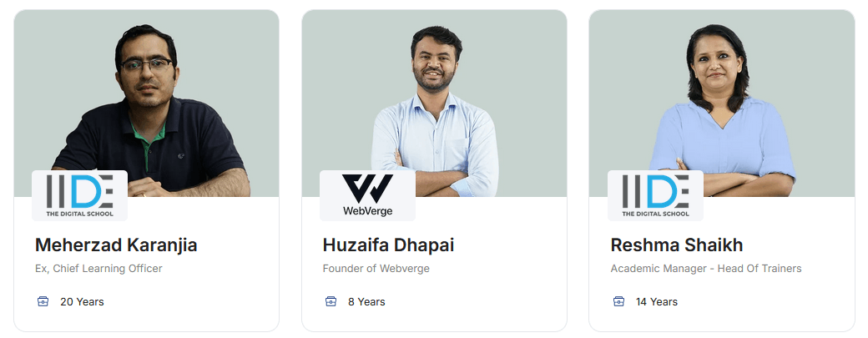
Task: Click briefcase icon beside 20 Years
Action: click(x=43, y=301)
